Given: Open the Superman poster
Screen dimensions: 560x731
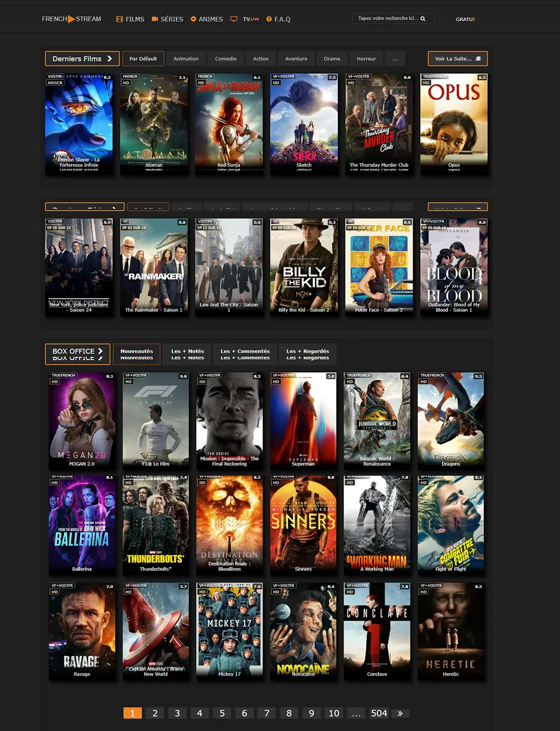Looking at the screenshot, I should [x=304, y=420].
